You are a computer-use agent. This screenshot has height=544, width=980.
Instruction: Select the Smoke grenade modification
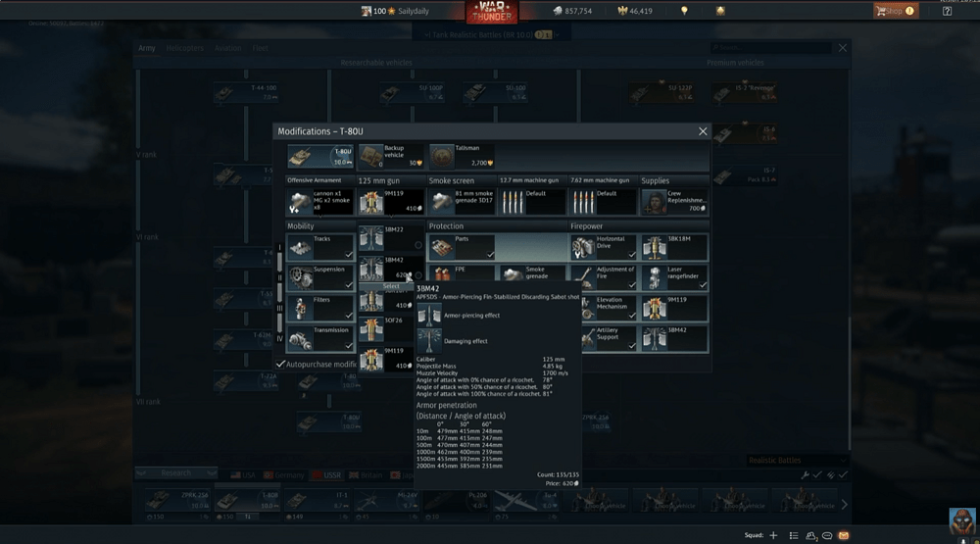533,273
